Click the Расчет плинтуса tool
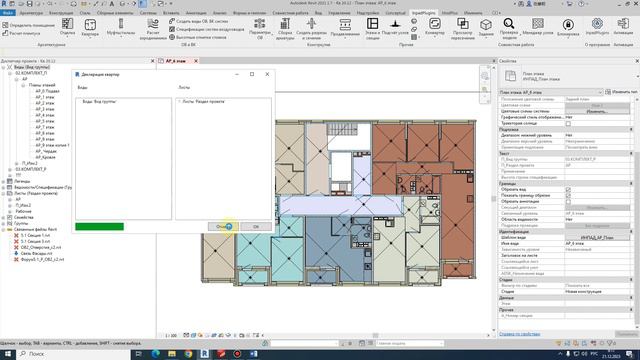Screen dimensions: 640x360 point(21,33)
